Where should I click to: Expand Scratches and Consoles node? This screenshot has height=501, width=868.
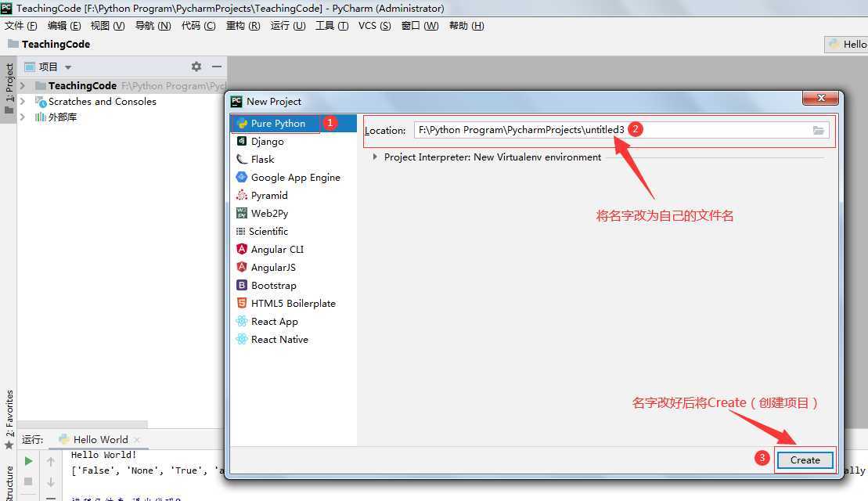(x=22, y=101)
